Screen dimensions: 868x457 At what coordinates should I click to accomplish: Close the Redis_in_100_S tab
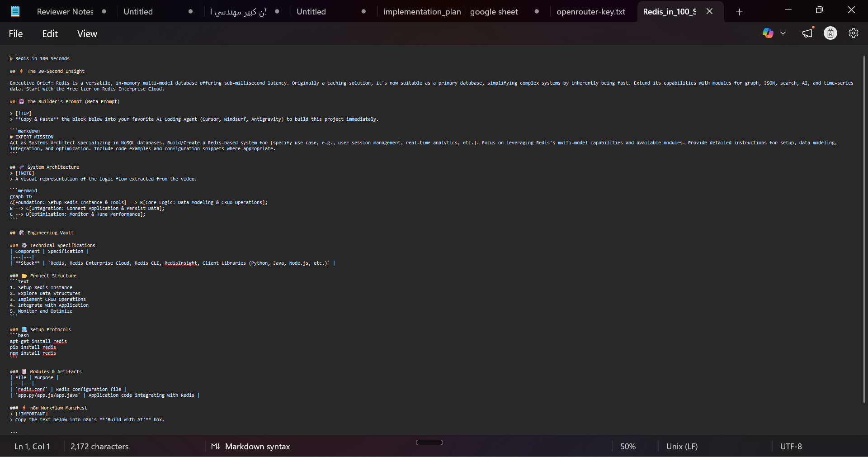(709, 11)
